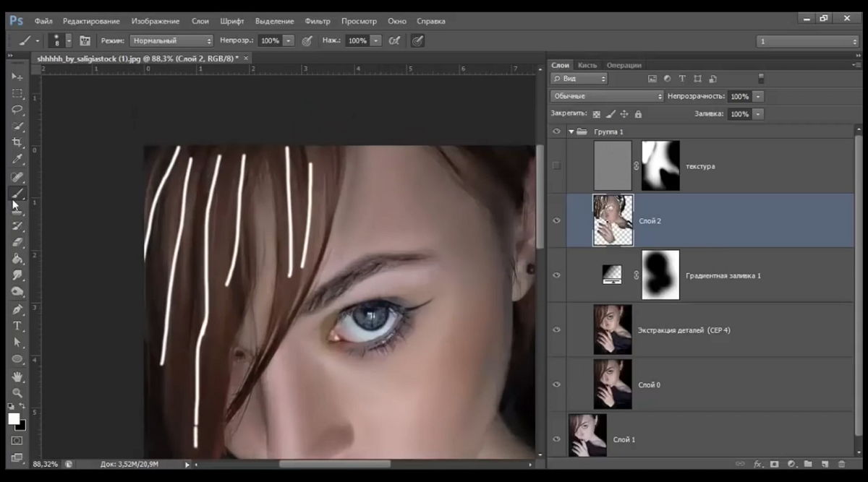Image resolution: width=868 pixels, height=482 pixels.
Task: Select the Horizontal Type tool in the toolbar
Action: (x=17, y=326)
